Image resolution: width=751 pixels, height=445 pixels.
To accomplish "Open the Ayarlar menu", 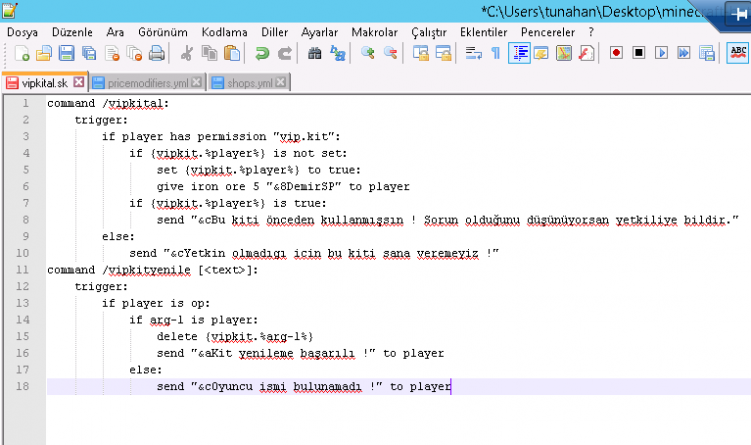I will pos(319,32).
